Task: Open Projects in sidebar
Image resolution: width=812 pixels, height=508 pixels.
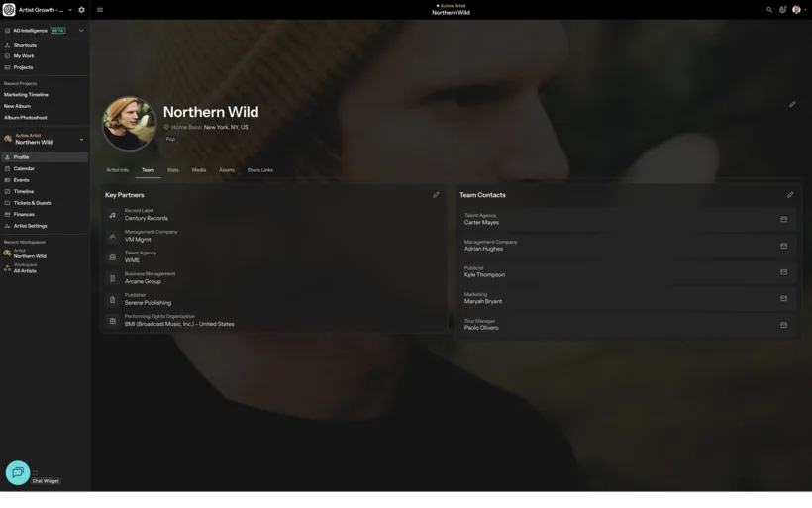Action: pos(23,67)
